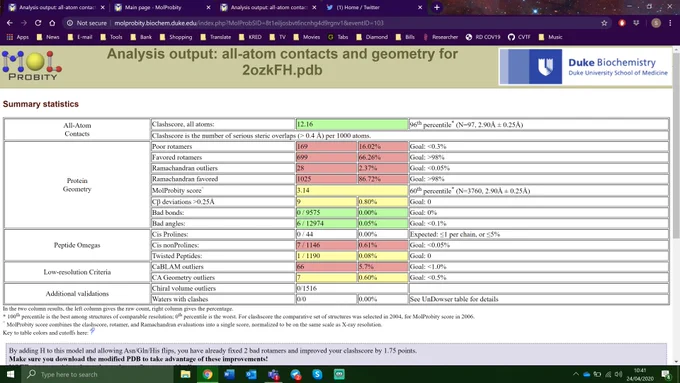Reload the MolProbity page
Image resolution: width=680 pixels, height=383 pixels.
click(x=38, y=23)
